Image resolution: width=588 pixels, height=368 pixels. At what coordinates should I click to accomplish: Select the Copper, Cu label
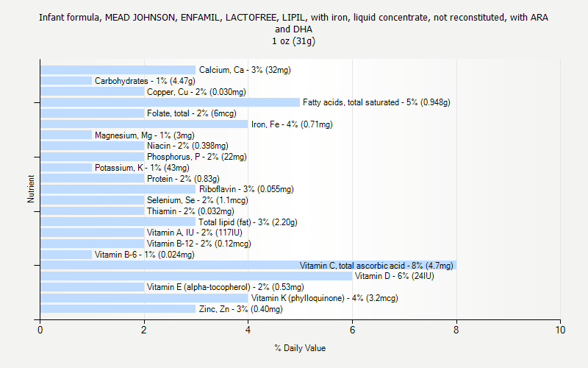click(x=196, y=92)
